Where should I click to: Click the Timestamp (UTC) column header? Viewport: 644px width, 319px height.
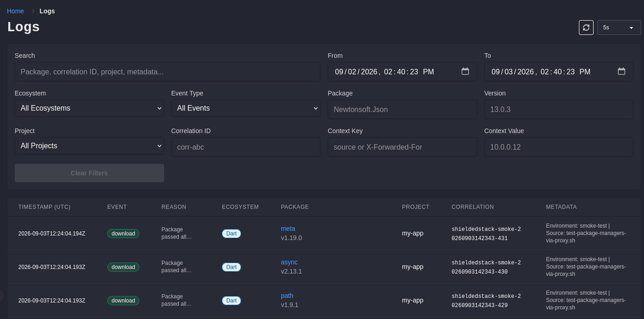click(44, 207)
